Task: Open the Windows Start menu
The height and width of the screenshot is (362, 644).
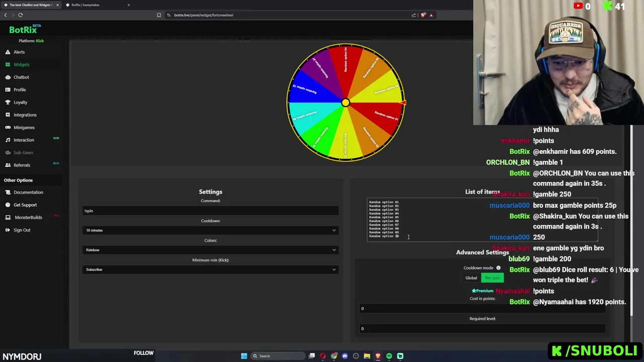Action: point(244,356)
